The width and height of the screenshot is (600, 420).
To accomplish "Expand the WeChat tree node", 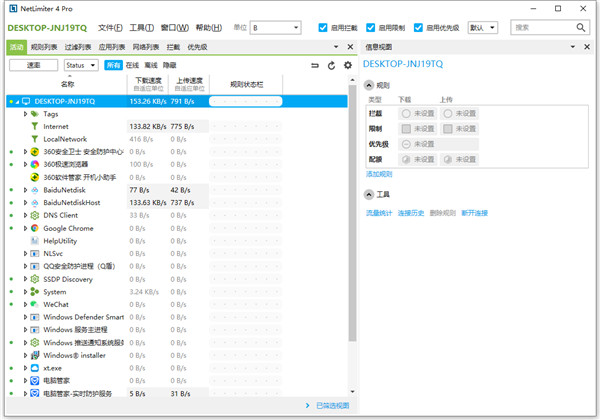I will (x=25, y=304).
